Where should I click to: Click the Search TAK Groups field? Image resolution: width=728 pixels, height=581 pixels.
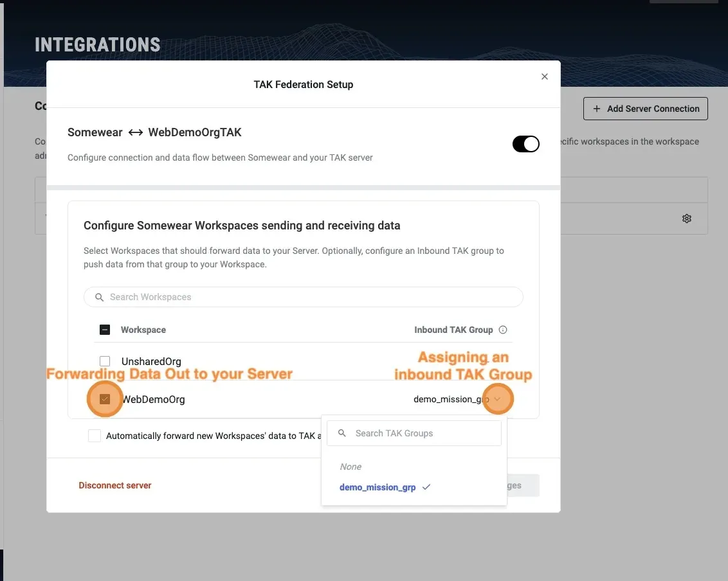coord(414,433)
